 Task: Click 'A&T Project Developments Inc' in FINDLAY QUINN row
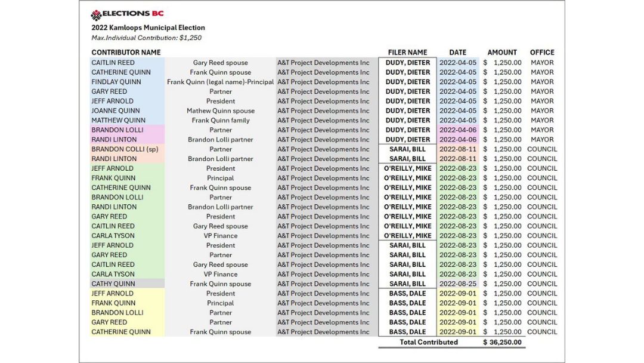pyautogui.click(x=323, y=82)
